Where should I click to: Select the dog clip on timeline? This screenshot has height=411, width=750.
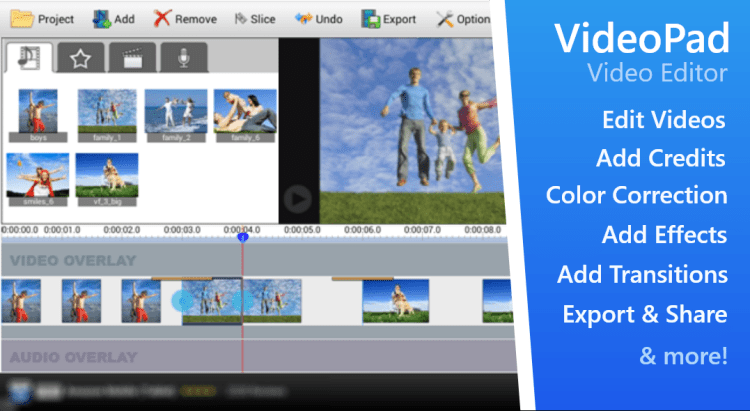coord(396,301)
